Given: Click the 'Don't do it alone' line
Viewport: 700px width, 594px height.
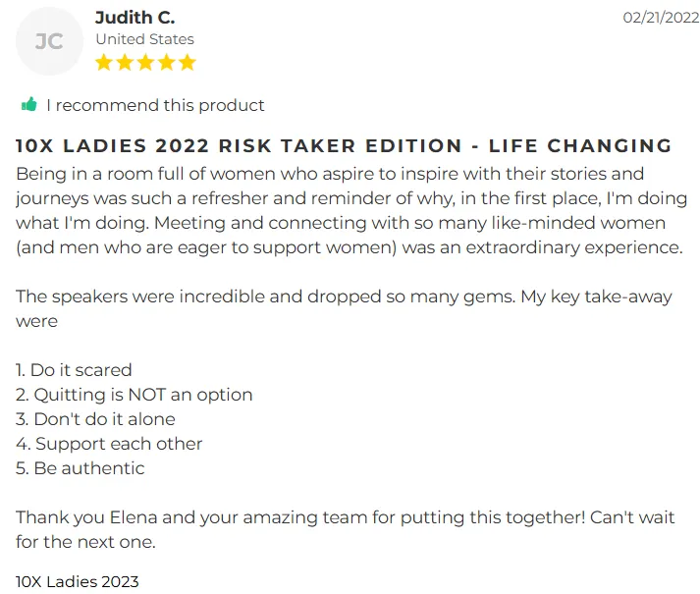Looking at the screenshot, I should [95, 419].
